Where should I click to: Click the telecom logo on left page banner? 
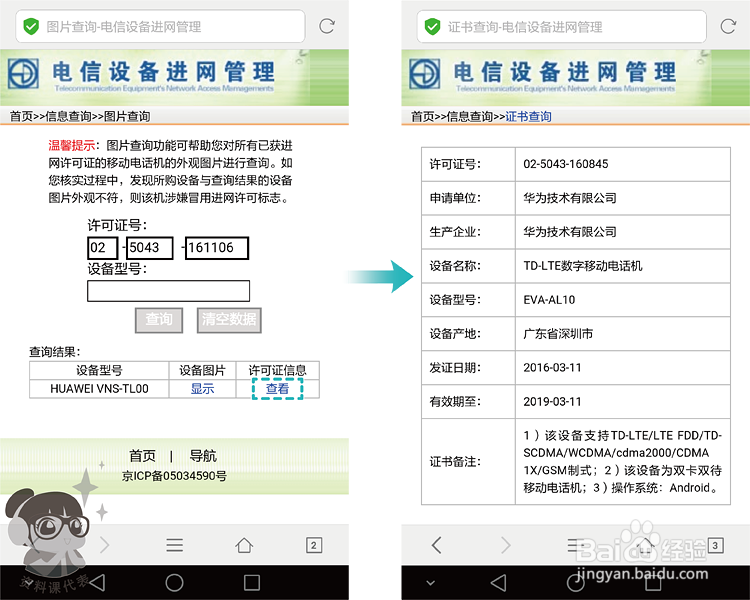[x=23, y=74]
